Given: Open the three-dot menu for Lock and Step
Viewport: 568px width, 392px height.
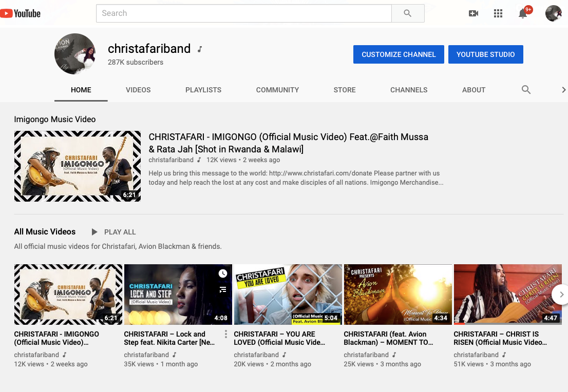Looking at the screenshot, I should [x=225, y=334].
